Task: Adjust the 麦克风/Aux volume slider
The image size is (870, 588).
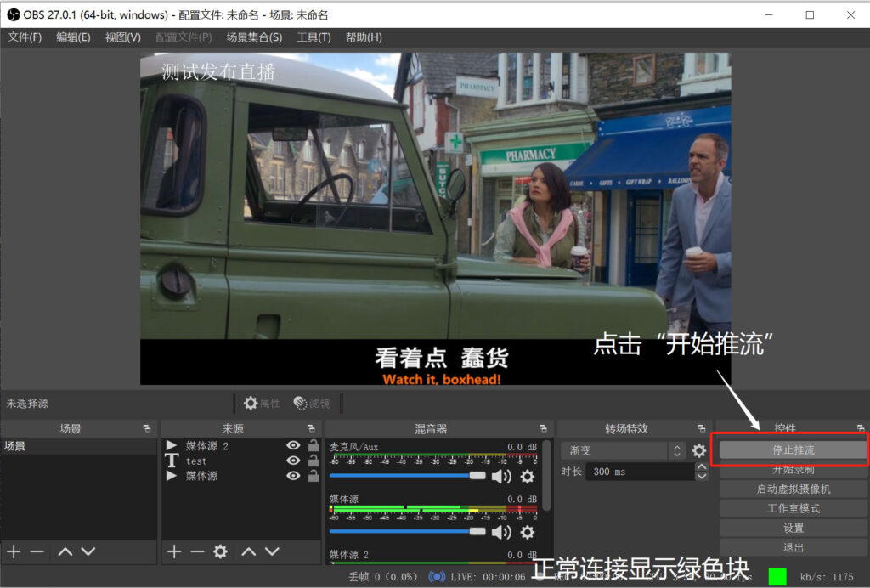Action: pyautogui.click(x=408, y=476)
